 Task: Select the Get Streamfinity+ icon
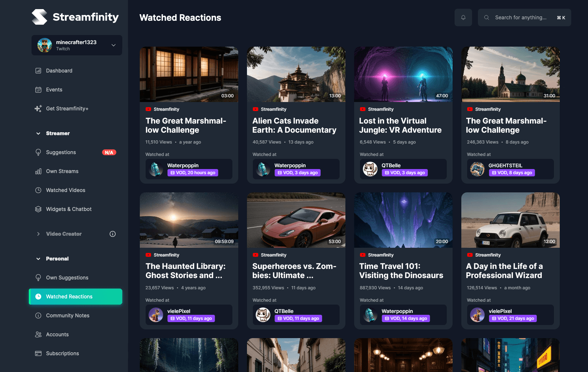coord(38,108)
